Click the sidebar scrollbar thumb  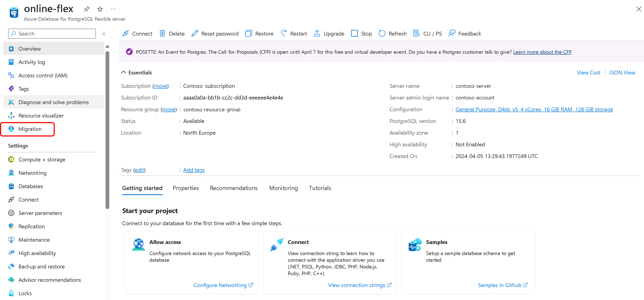[x=107, y=130]
